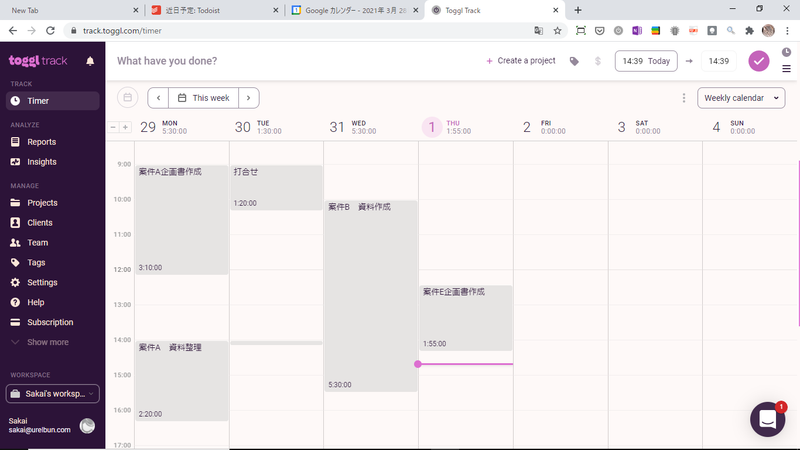The width and height of the screenshot is (800, 450).
Task: Open the Weekly calendar view dropdown
Action: 741,98
